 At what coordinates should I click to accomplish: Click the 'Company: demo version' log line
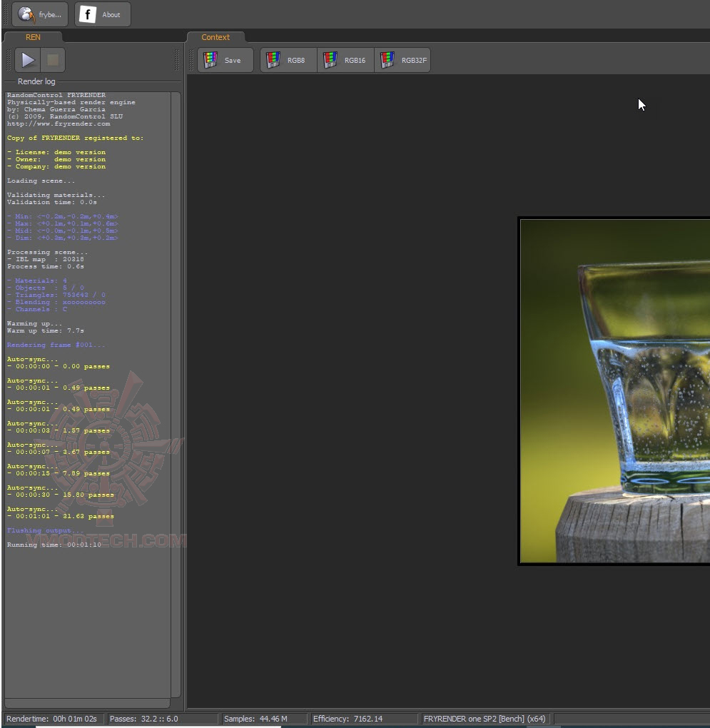(56, 167)
